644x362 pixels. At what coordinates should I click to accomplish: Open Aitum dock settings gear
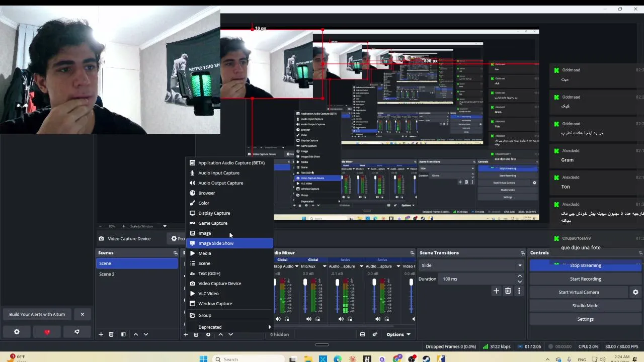point(17,332)
